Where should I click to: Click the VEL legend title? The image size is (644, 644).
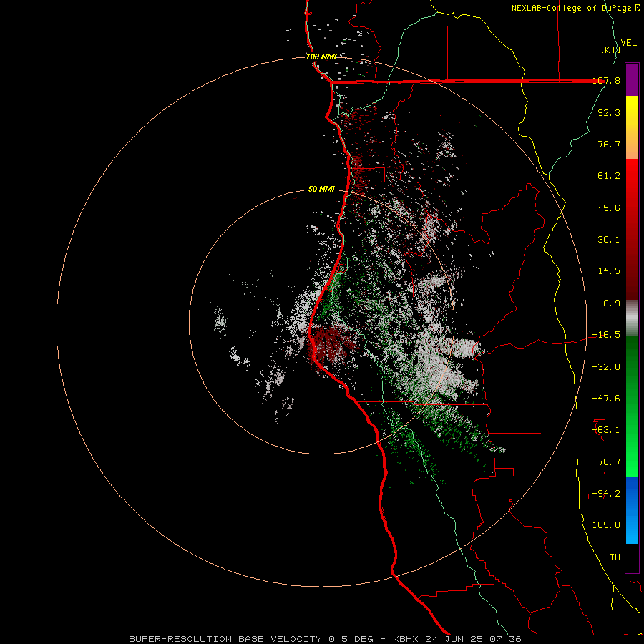coord(629,42)
